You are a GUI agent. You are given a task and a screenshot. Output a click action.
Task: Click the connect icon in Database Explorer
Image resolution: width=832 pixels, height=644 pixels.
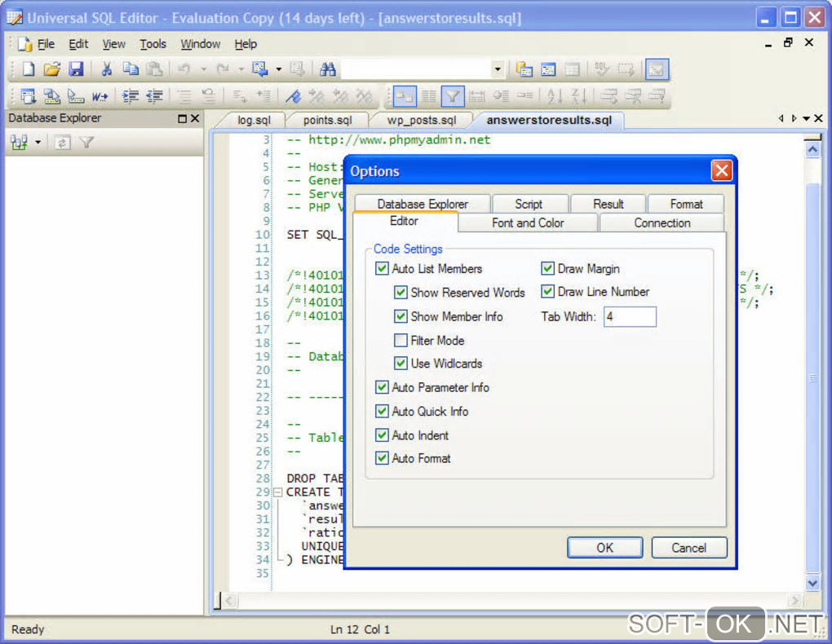point(20,142)
